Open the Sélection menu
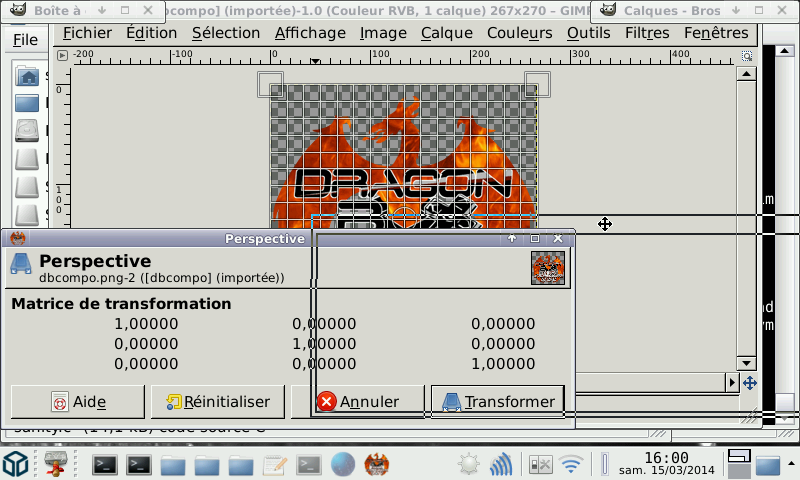The width and height of the screenshot is (800, 480). point(226,33)
